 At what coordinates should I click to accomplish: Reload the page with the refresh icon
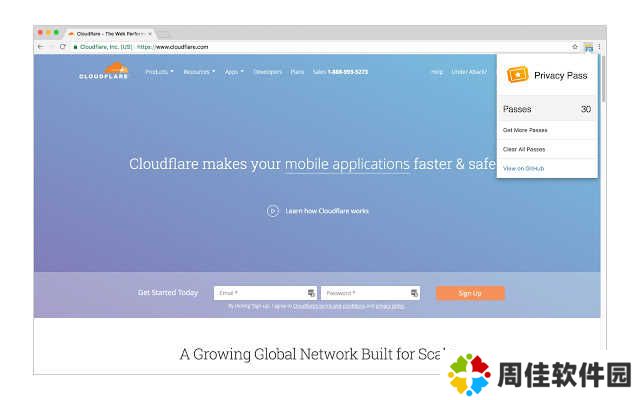click(x=62, y=47)
